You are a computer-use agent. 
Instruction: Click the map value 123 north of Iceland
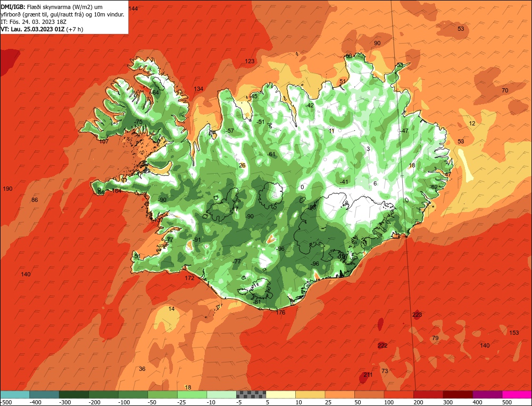[x=250, y=61]
